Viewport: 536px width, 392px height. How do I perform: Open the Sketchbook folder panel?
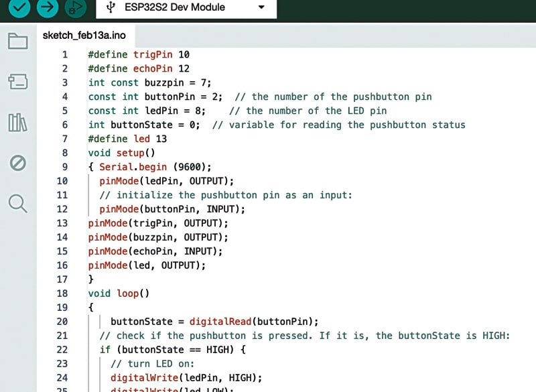(x=17, y=42)
